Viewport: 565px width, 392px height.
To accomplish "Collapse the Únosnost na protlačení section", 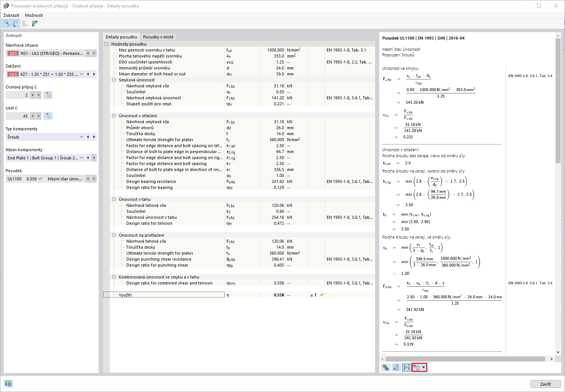I will pyautogui.click(x=114, y=235).
